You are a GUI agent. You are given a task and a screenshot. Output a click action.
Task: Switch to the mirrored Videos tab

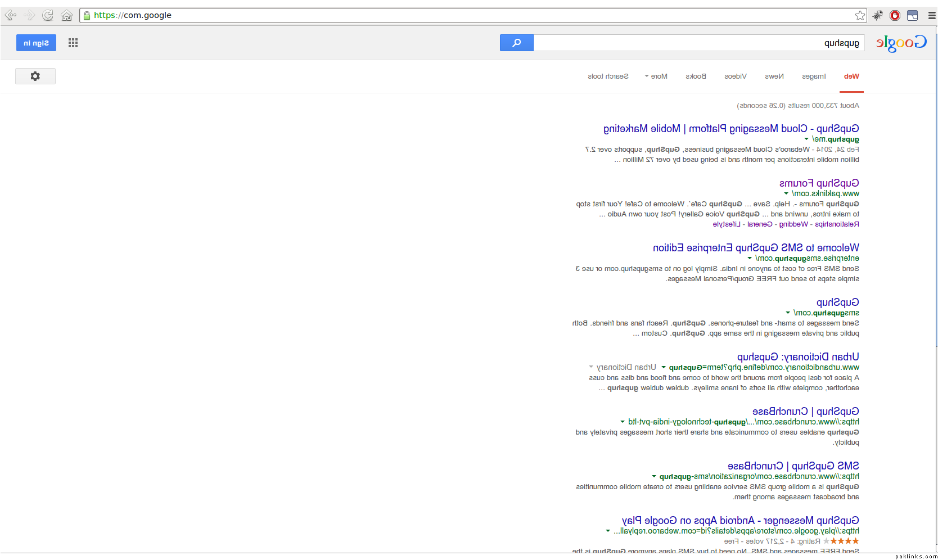(735, 76)
